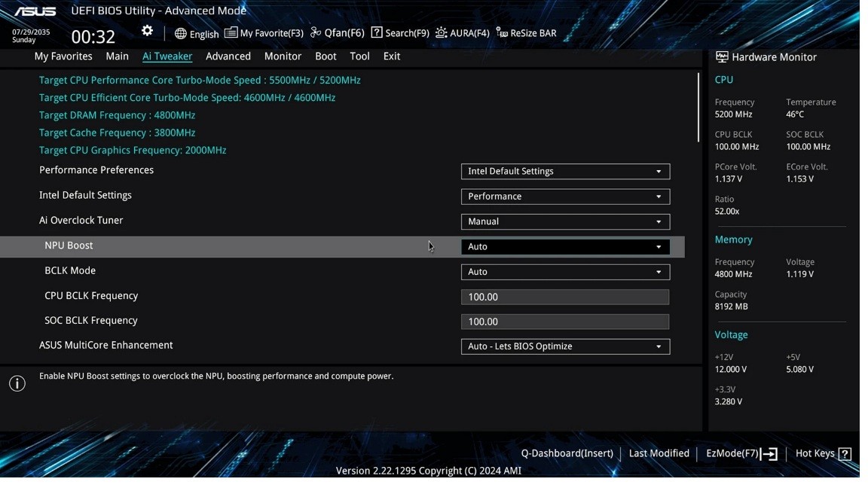Click the Intel Default Settings label
The height and width of the screenshot is (488, 868).
[85, 195]
